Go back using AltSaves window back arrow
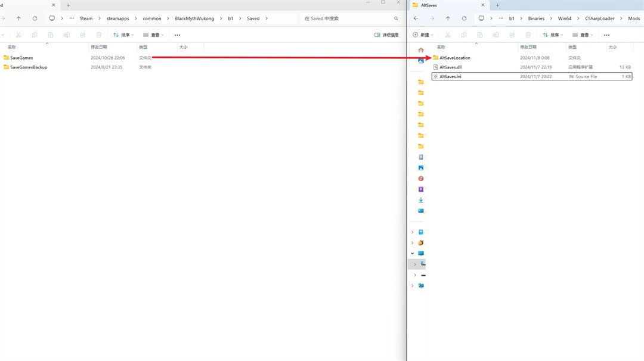Viewport: 644px width, 361px height. pyautogui.click(x=416, y=18)
